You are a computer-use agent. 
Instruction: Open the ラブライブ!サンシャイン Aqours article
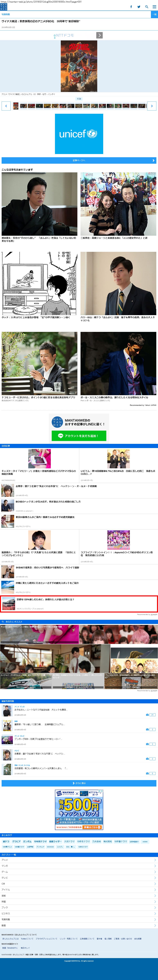pos(118,547)
